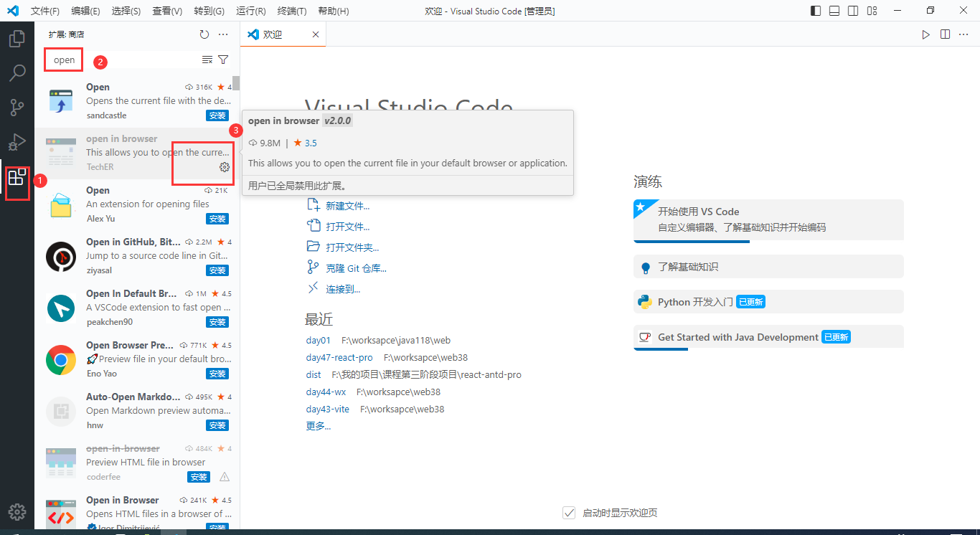Viewport: 980px width, 535px height.
Task: Clear the extension search results
Action: [x=207, y=60]
